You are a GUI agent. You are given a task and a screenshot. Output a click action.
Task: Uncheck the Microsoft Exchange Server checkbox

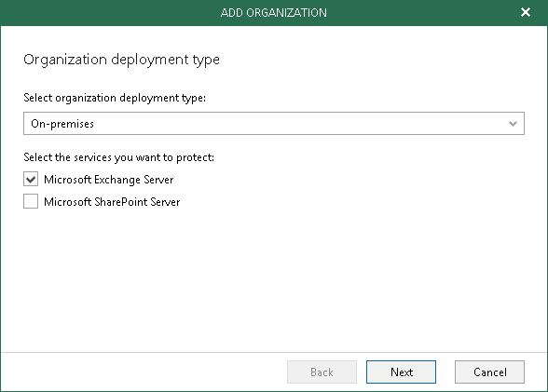(x=31, y=180)
